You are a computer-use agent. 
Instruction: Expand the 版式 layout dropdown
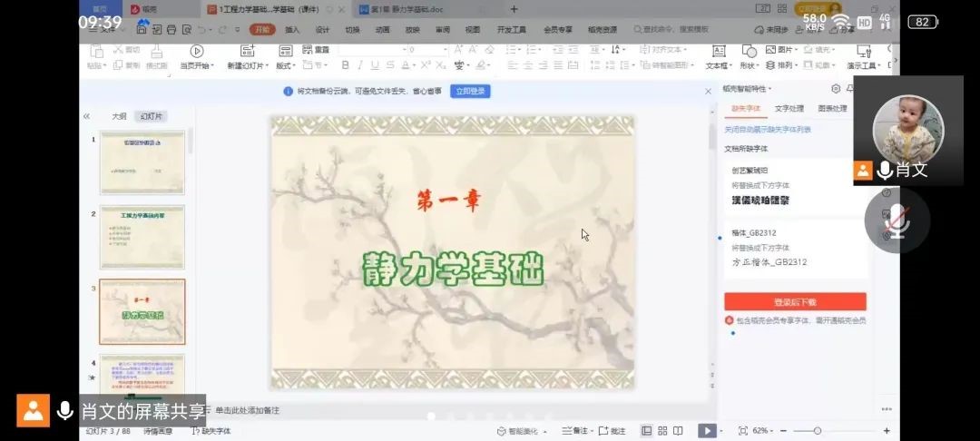[x=286, y=65]
